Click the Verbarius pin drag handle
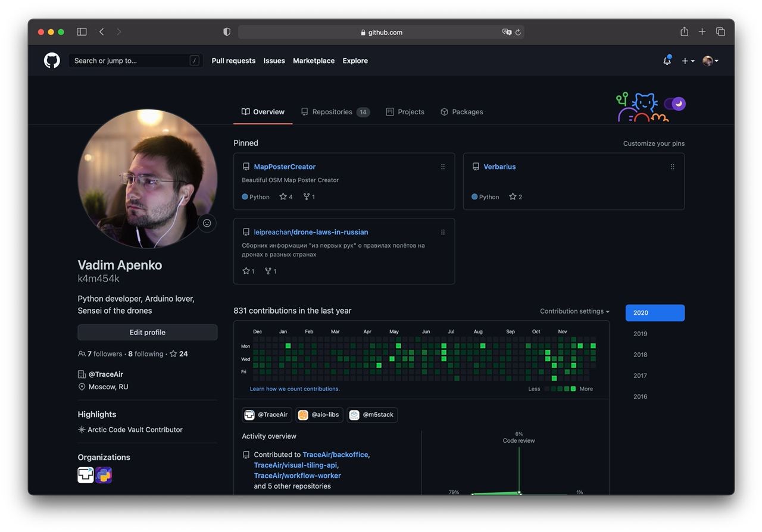This screenshot has width=762, height=532. click(673, 167)
